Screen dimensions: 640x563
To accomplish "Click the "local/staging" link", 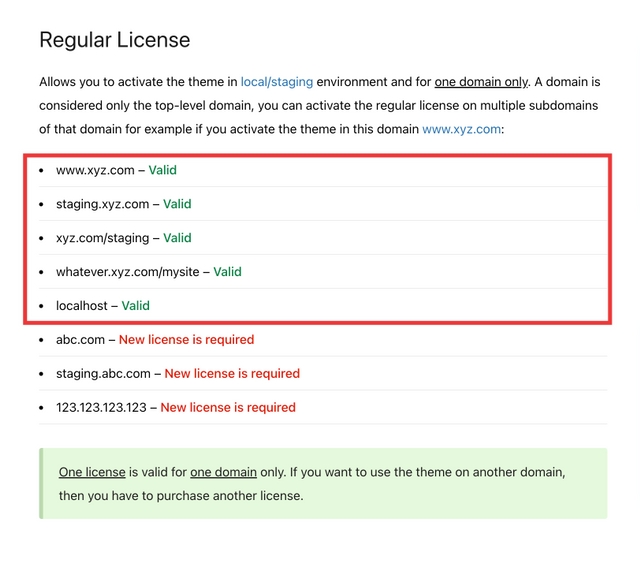I will 276,82.
